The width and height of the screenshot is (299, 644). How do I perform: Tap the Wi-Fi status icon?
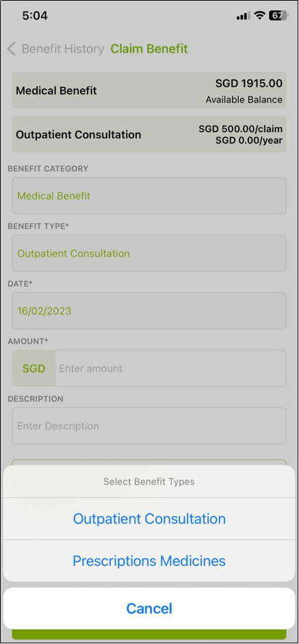pyautogui.click(x=259, y=16)
